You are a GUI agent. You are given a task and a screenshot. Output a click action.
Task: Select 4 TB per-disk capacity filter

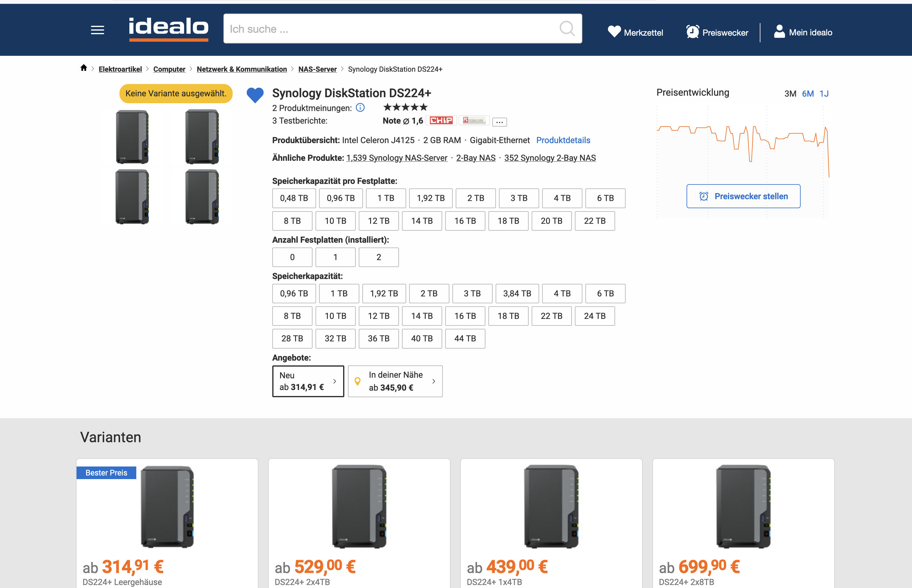pos(562,198)
